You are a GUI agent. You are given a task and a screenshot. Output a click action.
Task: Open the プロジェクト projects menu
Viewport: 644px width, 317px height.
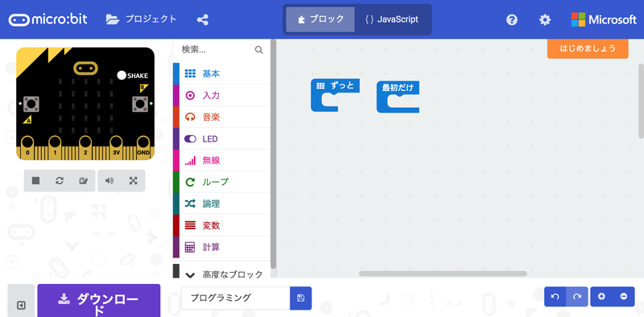(142, 19)
